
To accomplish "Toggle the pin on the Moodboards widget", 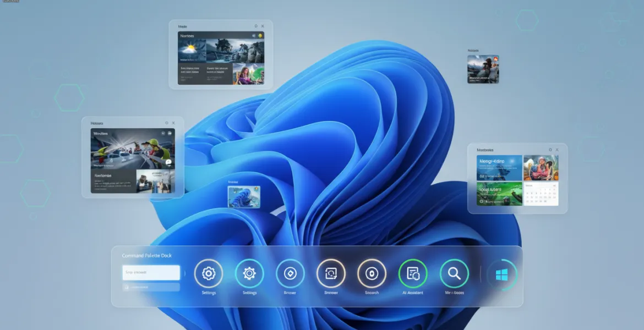I will [x=550, y=149].
